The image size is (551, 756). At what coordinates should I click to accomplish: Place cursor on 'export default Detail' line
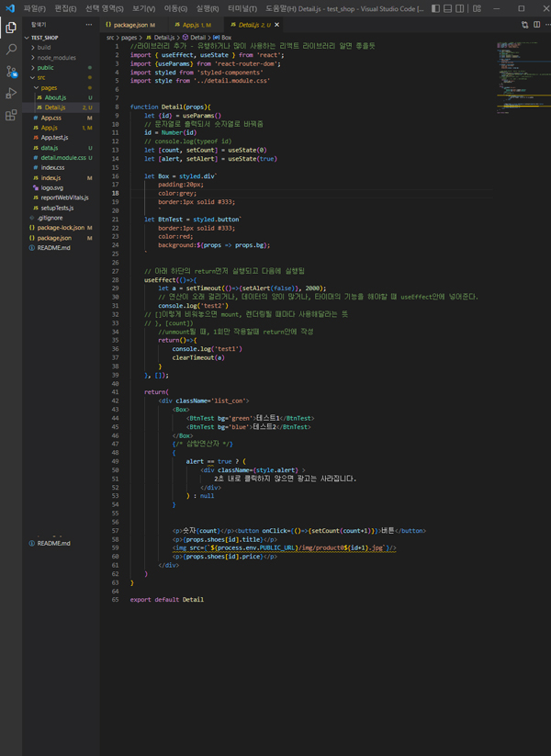(x=167, y=599)
